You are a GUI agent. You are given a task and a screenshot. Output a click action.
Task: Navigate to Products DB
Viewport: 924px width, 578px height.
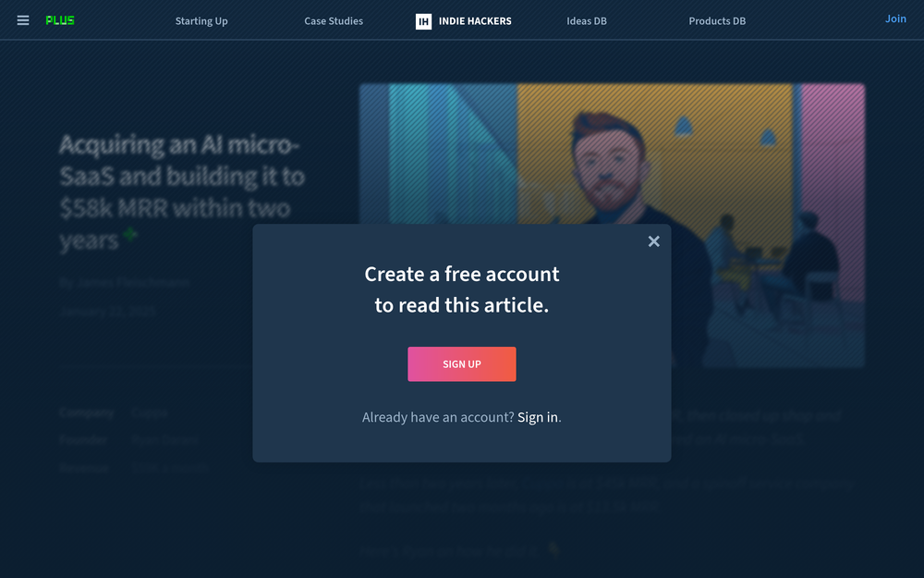click(717, 21)
